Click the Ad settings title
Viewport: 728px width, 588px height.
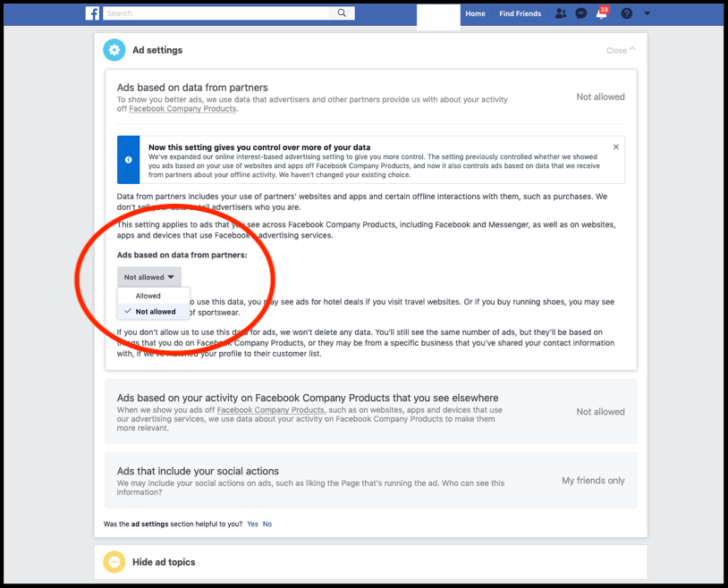click(x=157, y=50)
